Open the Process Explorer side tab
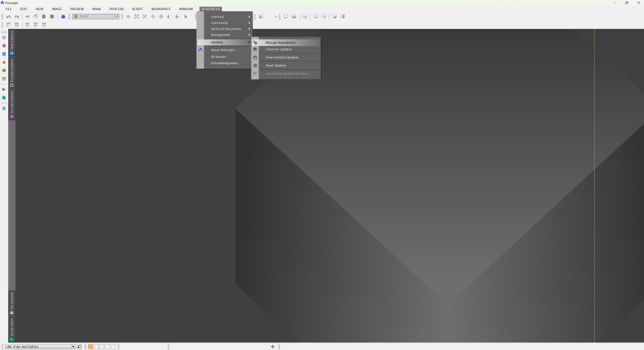Screen dimensions: 644x350 point(11,72)
